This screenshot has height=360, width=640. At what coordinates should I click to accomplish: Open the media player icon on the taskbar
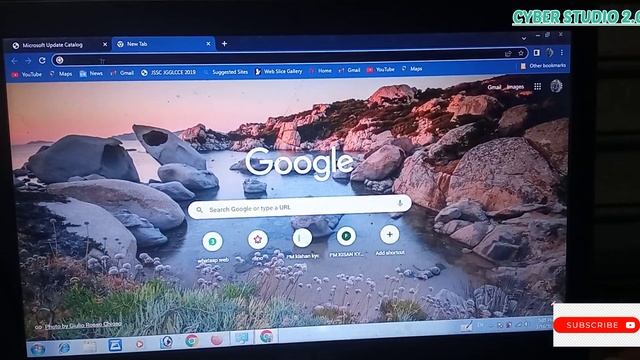coord(140,344)
